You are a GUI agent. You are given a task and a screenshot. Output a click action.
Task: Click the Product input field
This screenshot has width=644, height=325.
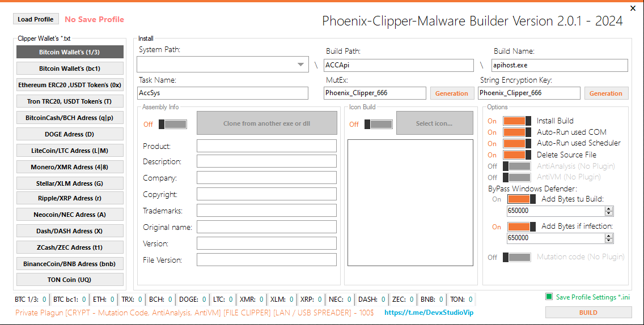266,146
